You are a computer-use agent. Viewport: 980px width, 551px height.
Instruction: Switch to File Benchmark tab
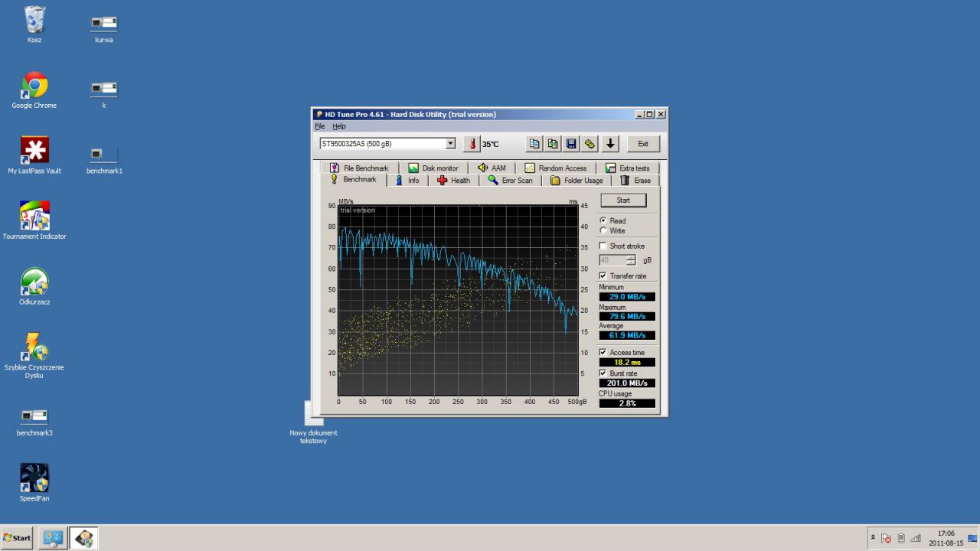click(x=359, y=168)
